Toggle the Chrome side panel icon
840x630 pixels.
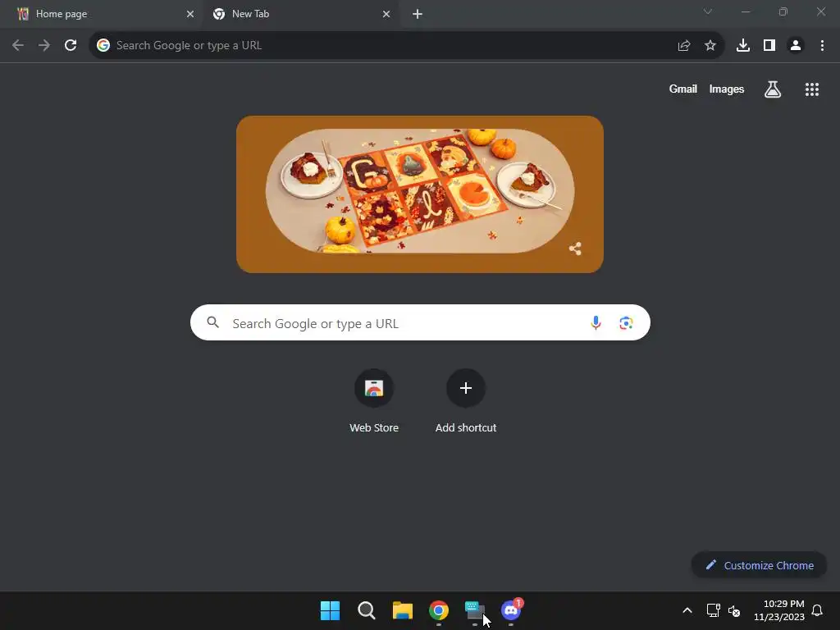pos(769,46)
